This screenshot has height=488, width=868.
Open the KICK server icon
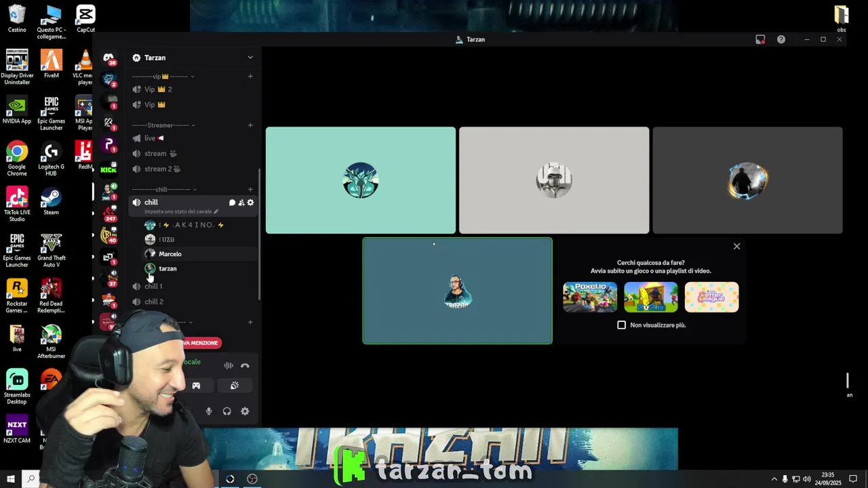(x=108, y=169)
